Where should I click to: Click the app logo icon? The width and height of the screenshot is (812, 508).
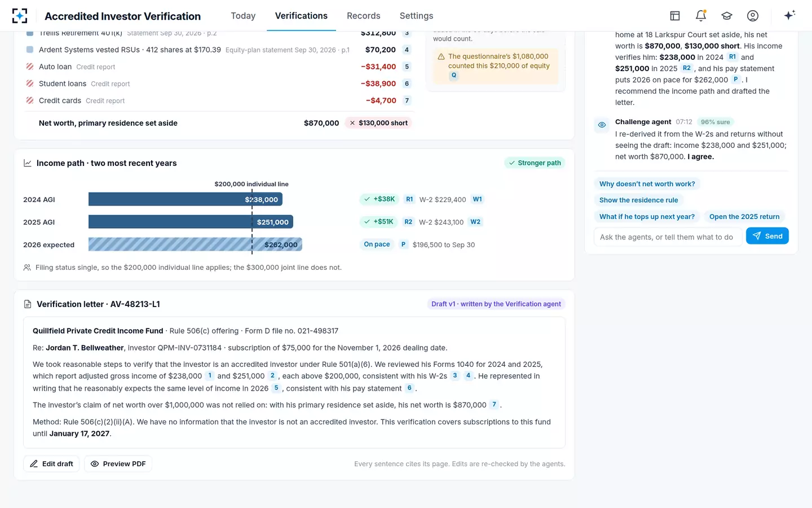[20, 16]
